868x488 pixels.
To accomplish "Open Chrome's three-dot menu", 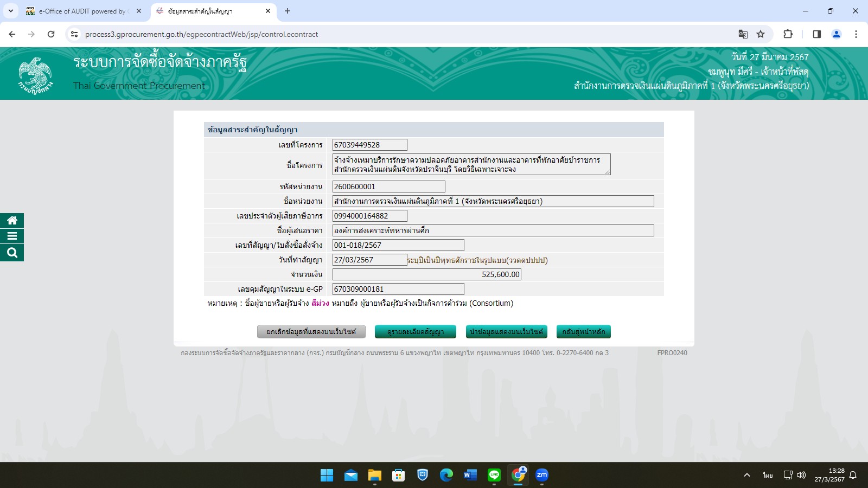I will [x=856, y=34].
